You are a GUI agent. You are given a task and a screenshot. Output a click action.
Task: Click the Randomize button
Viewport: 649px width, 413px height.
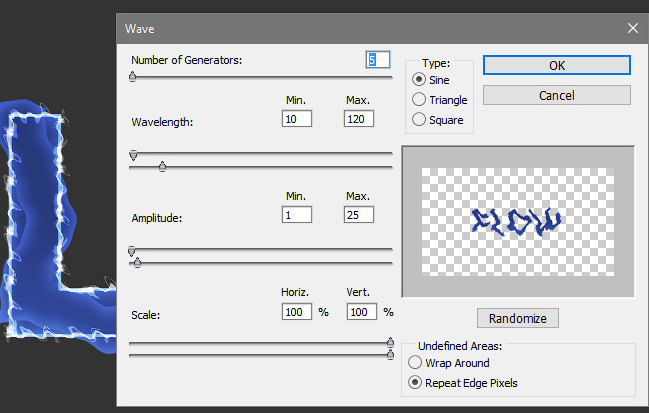pyautogui.click(x=517, y=318)
